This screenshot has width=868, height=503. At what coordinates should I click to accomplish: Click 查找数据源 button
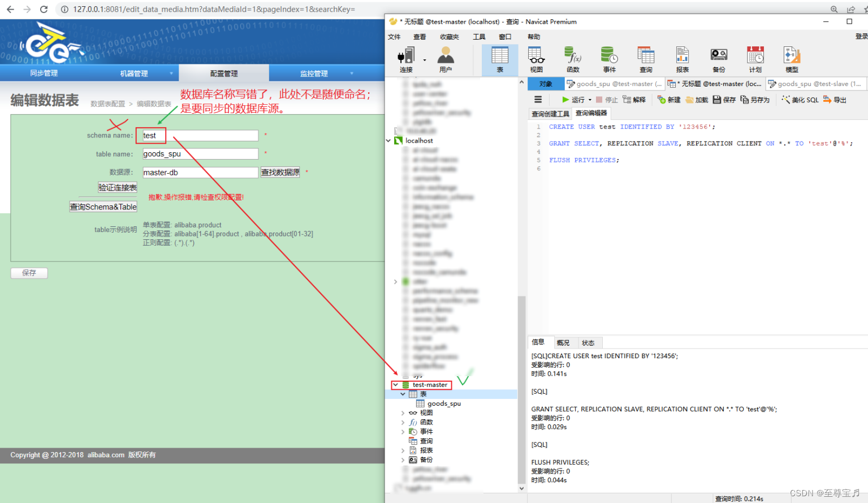click(x=280, y=173)
